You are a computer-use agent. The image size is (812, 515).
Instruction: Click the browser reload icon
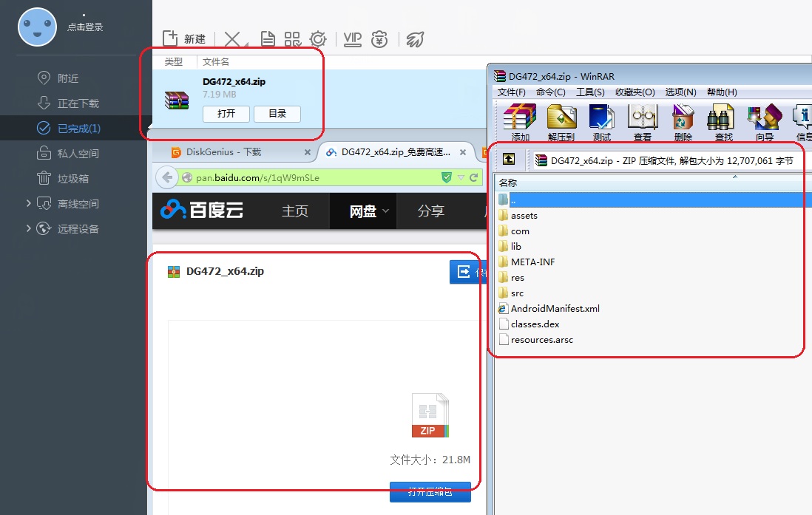click(473, 177)
